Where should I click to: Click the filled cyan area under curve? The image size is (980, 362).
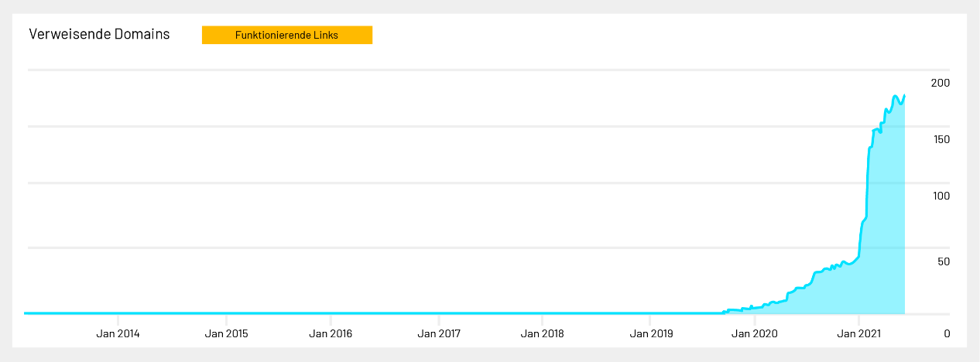882,232
